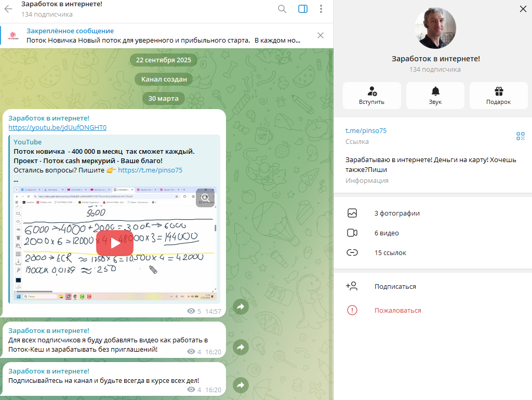Toggle the Звук notification sound button
The width and height of the screenshot is (532, 400).
(435, 96)
